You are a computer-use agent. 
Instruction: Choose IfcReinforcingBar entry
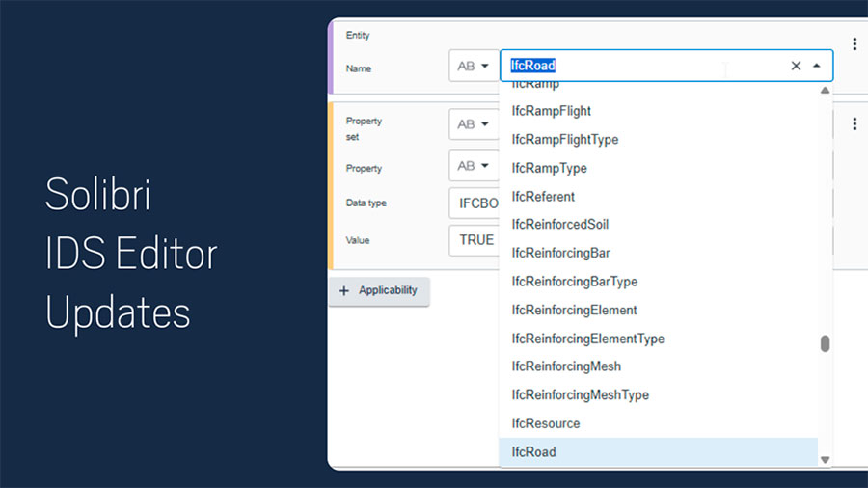560,253
